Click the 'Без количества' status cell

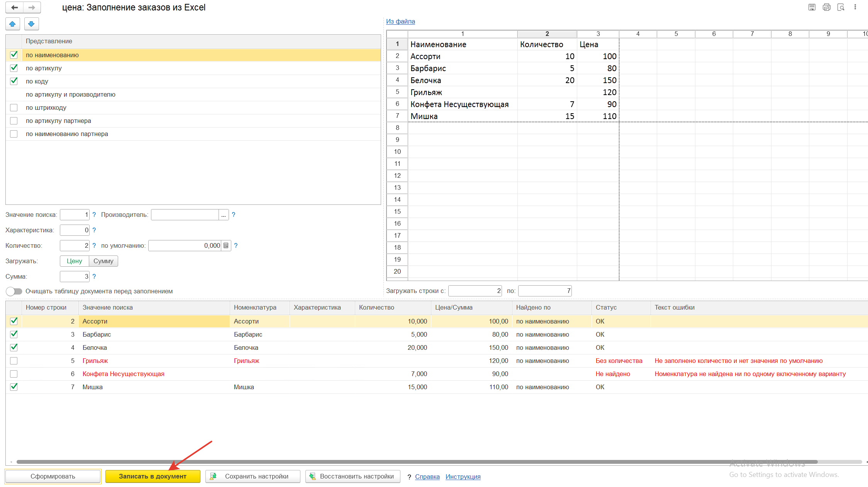click(621, 361)
